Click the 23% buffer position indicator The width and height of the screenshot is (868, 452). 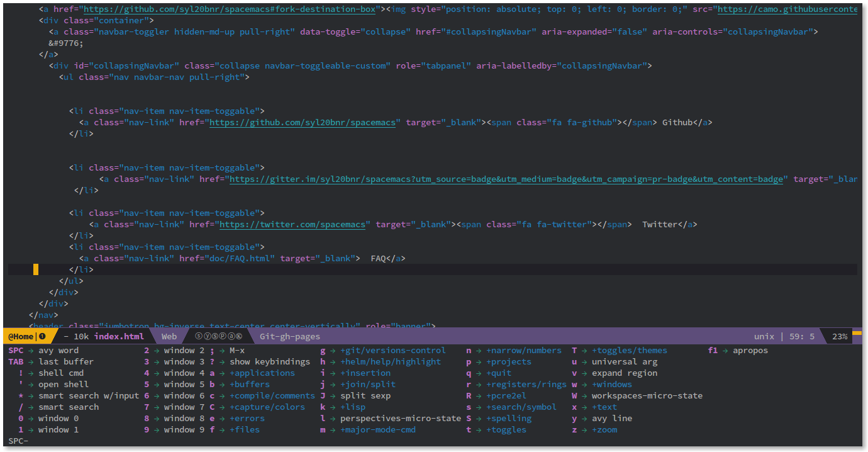839,336
